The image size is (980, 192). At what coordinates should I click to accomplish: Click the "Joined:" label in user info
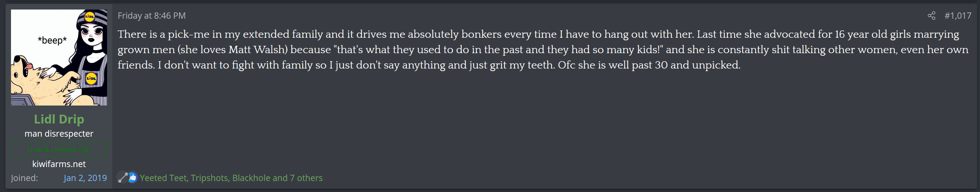pyautogui.click(x=24, y=178)
